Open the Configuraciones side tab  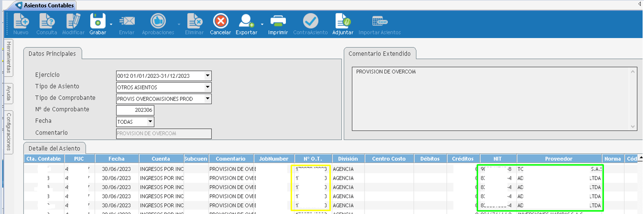click(8, 132)
